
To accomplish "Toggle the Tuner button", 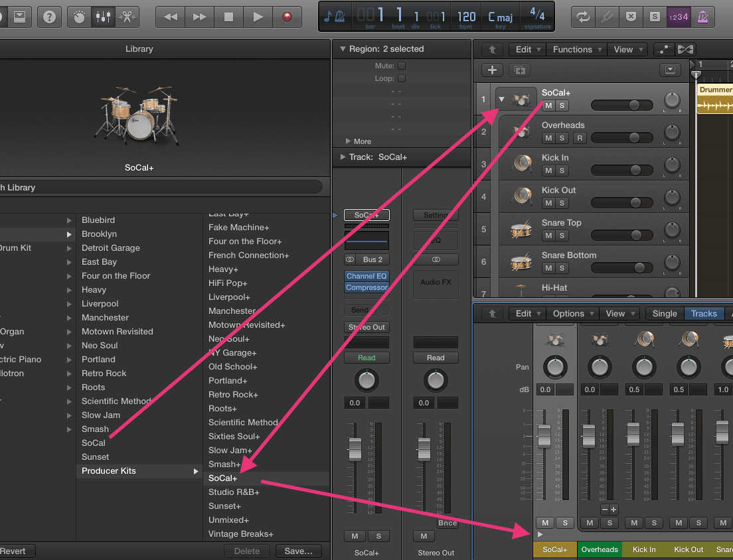I will [x=607, y=17].
